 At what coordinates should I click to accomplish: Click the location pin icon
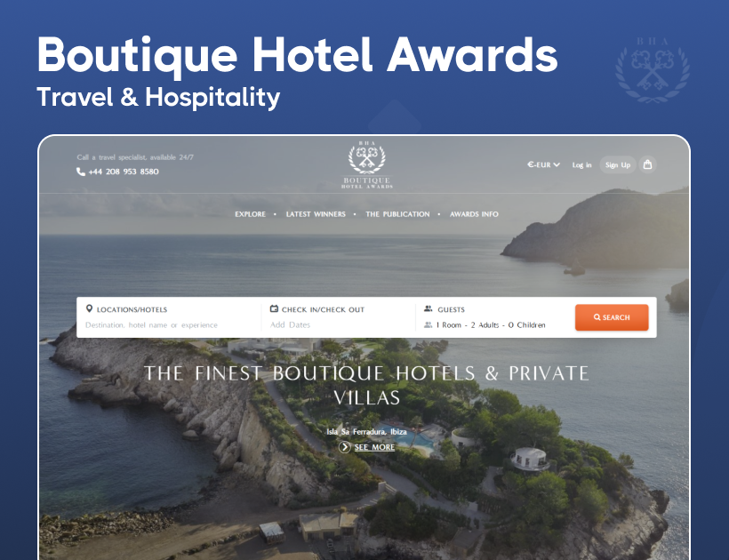[x=89, y=308]
